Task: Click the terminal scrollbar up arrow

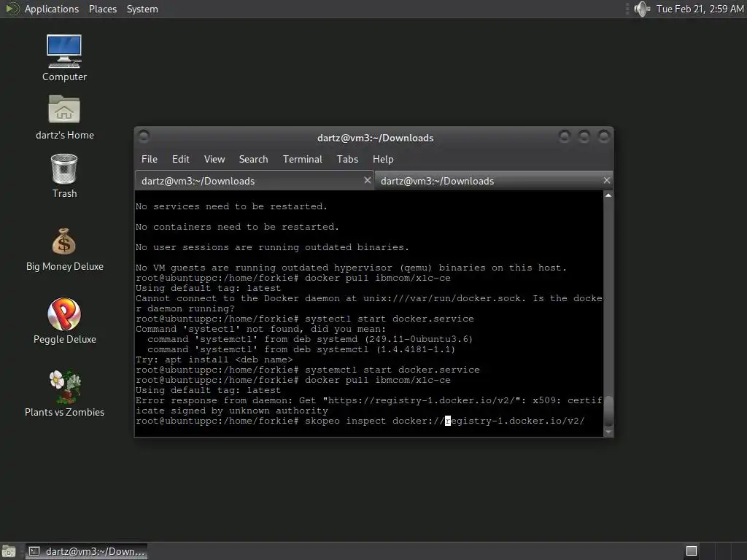Action: (608, 195)
